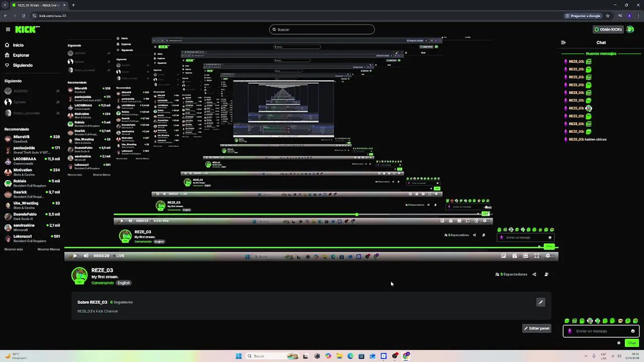Image resolution: width=644 pixels, height=362 pixels.
Task: Toggle theater mode in the player
Action: [x=526, y=256]
